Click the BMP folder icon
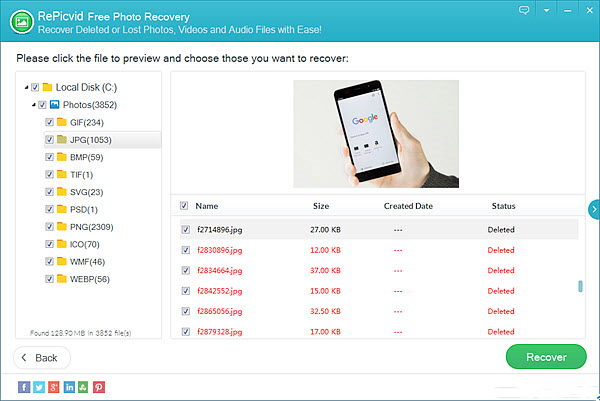The height and width of the screenshot is (401, 600). pos(62,157)
